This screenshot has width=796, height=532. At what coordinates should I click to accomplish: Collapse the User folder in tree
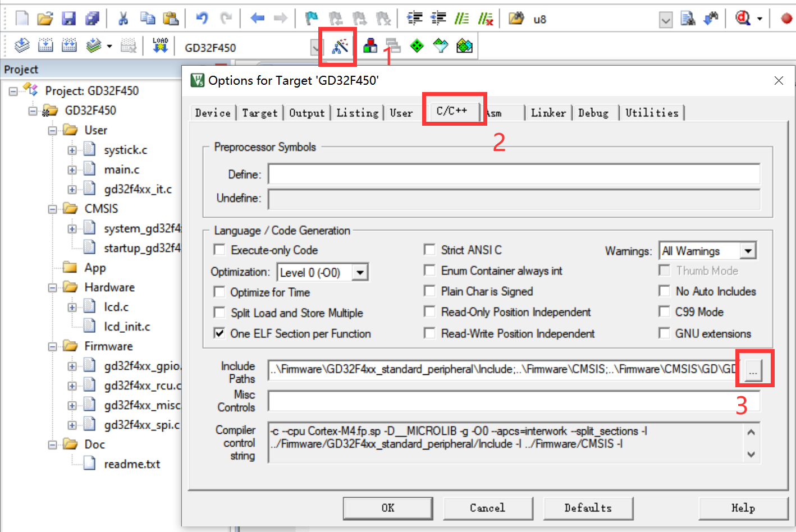coord(53,131)
